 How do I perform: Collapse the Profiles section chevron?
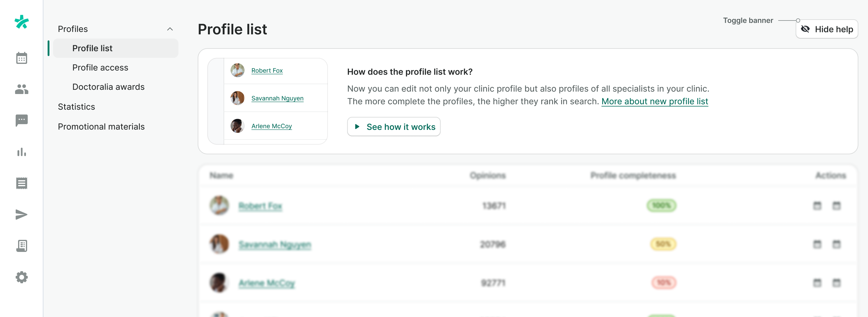170,29
